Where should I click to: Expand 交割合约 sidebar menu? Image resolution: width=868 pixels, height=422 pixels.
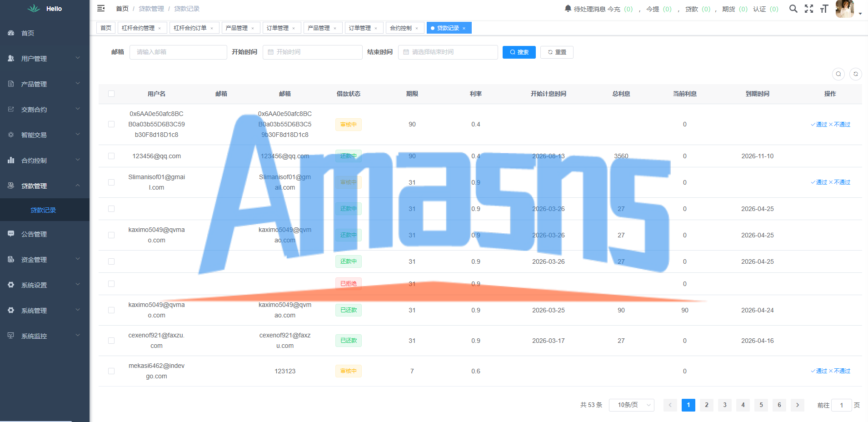(x=45, y=110)
